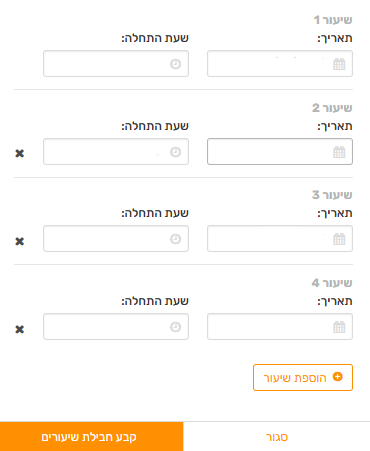The image size is (370, 451).
Task: Focus the lesson 1 date input field
Action: click(280, 64)
